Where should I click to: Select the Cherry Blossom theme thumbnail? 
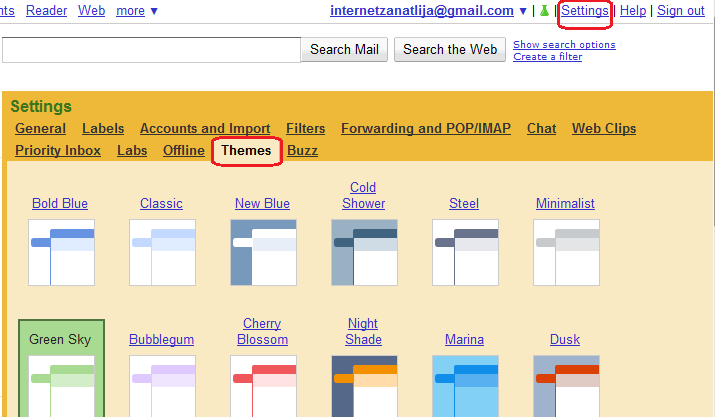click(x=264, y=386)
